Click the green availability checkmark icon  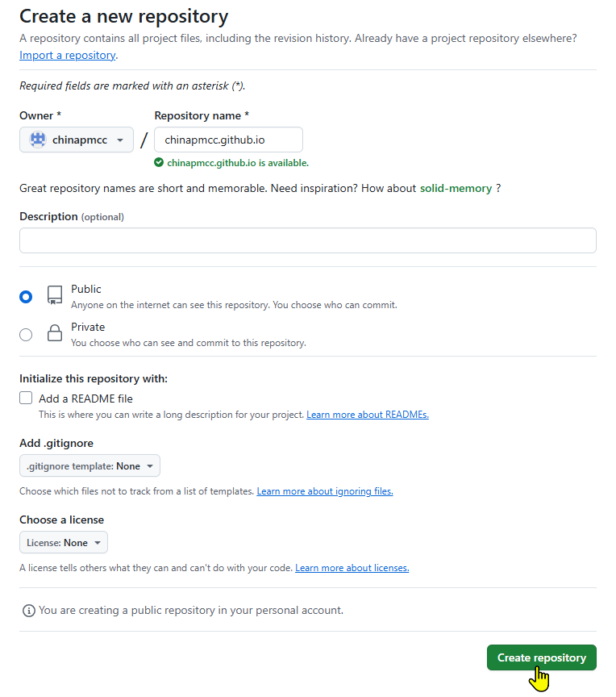[160, 162]
